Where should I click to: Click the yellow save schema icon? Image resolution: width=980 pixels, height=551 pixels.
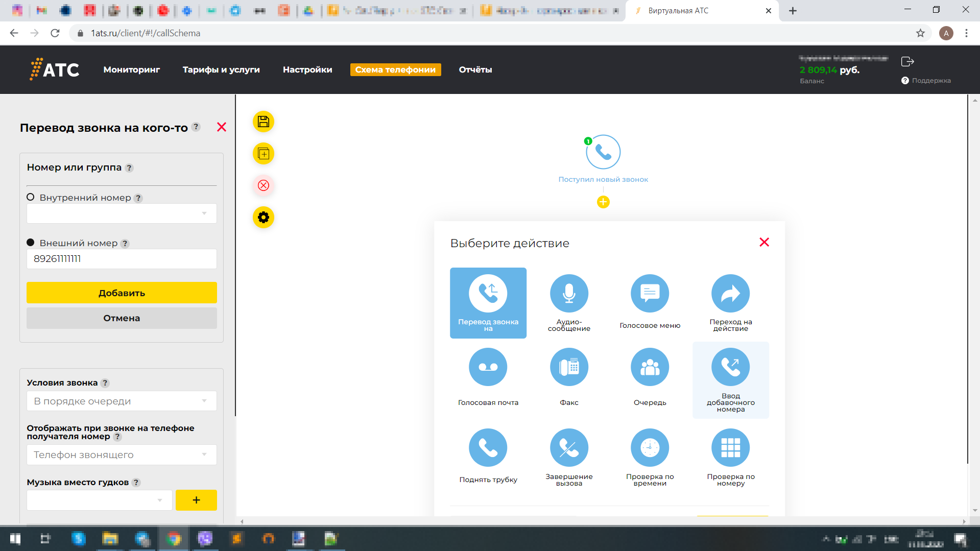[x=264, y=122]
